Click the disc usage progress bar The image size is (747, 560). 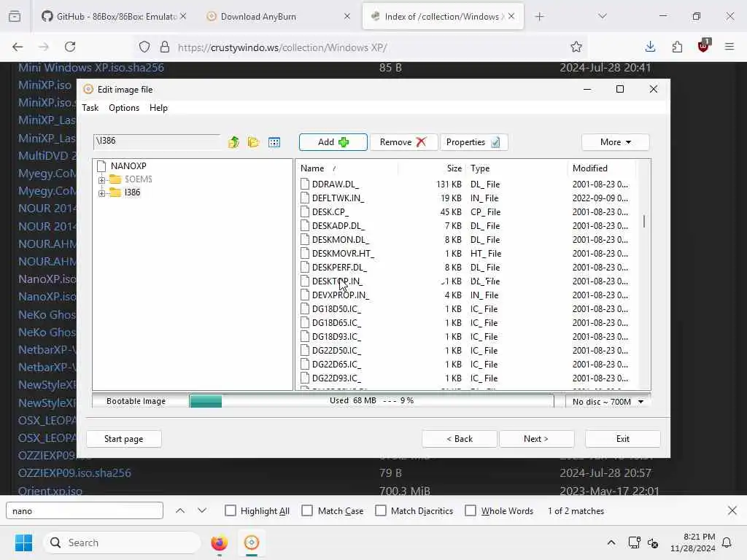point(371,401)
